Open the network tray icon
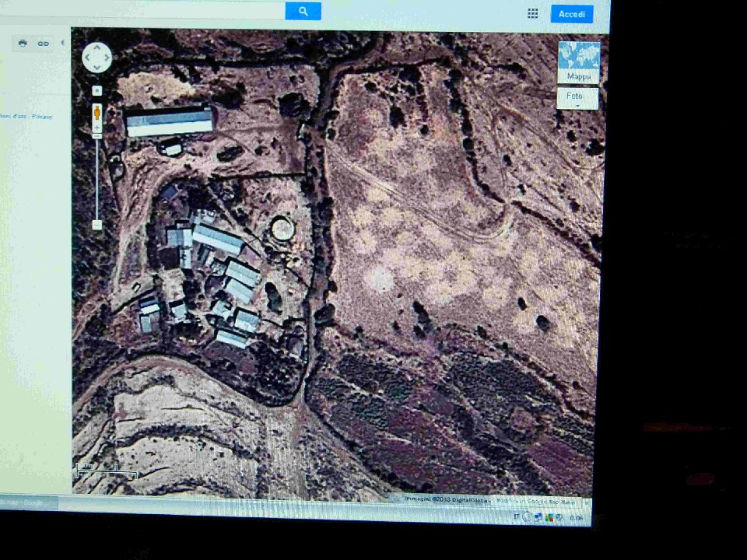Image resolution: width=747 pixels, height=560 pixels. pyautogui.click(x=538, y=517)
